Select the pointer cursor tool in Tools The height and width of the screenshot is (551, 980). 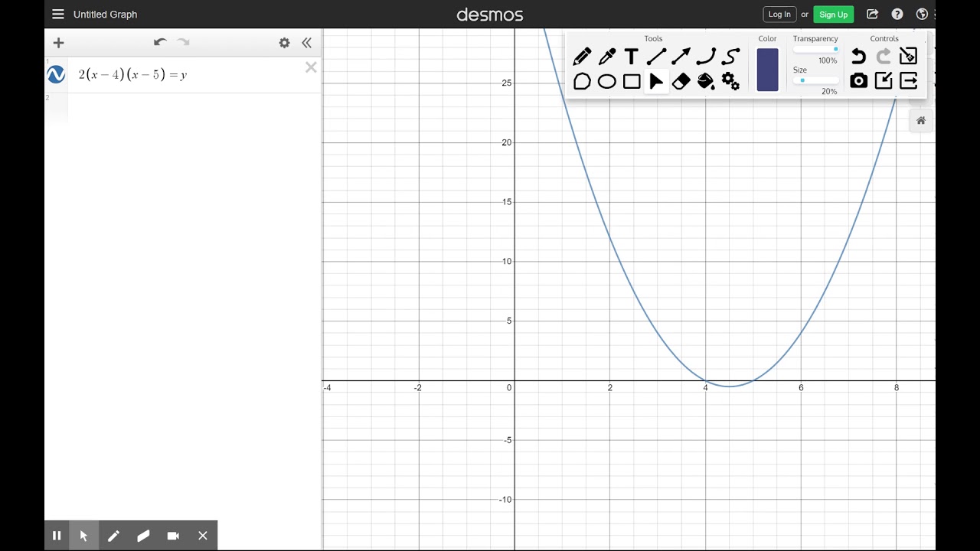[x=656, y=81]
